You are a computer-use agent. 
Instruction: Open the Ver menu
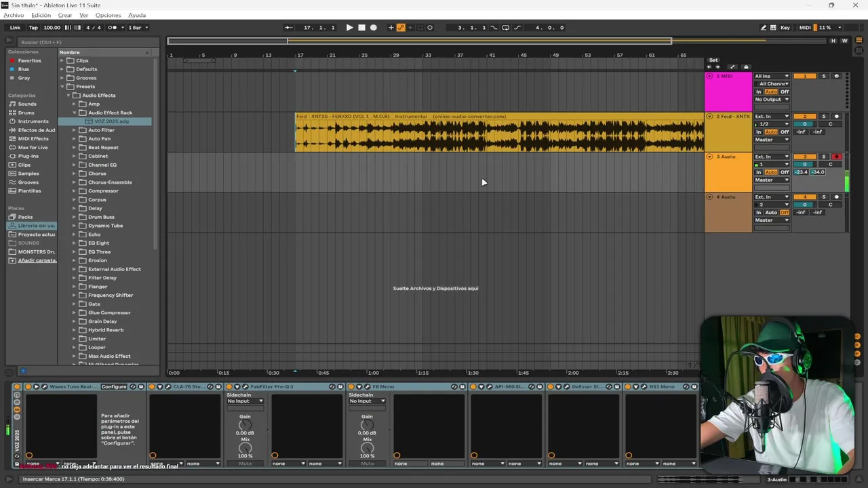click(83, 15)
